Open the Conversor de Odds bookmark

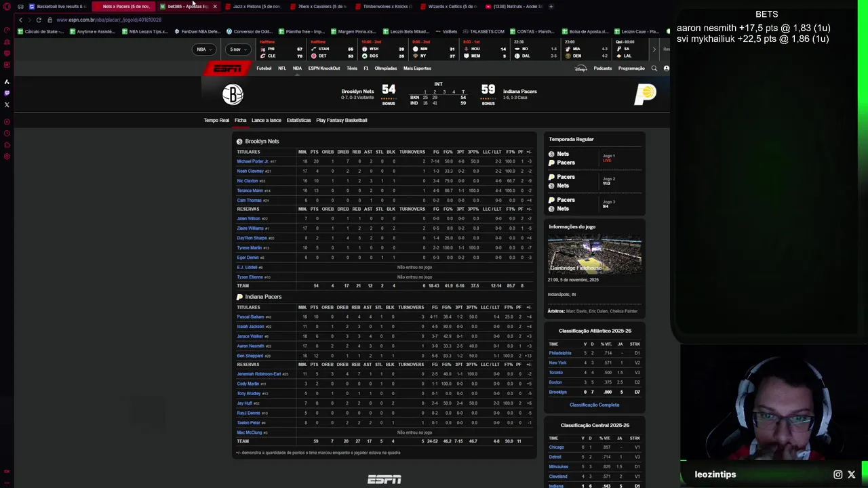pyautogui.click(x=250, y=31)
